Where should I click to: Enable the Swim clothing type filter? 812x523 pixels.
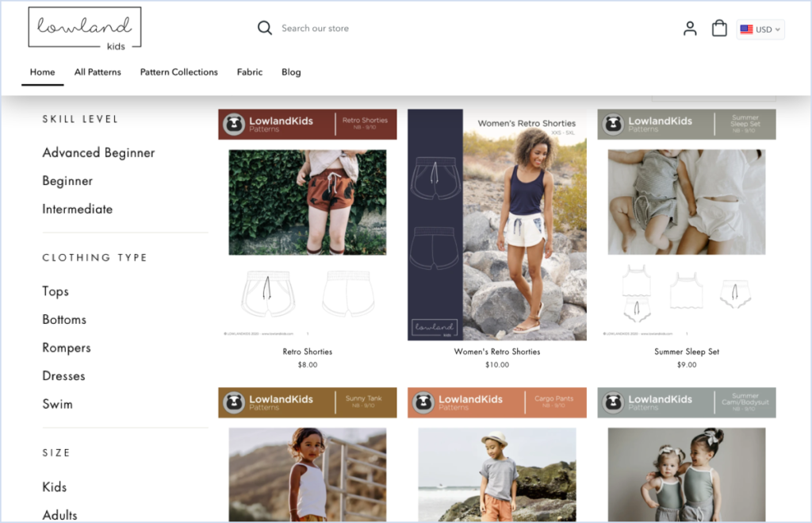57,404
